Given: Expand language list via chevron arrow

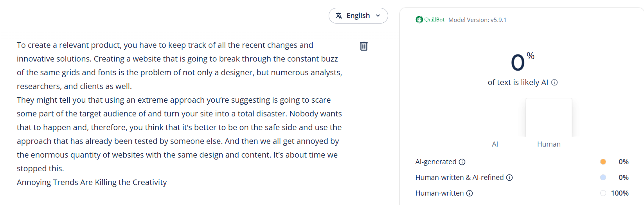Looking at the screenshot, I should 378,16.
